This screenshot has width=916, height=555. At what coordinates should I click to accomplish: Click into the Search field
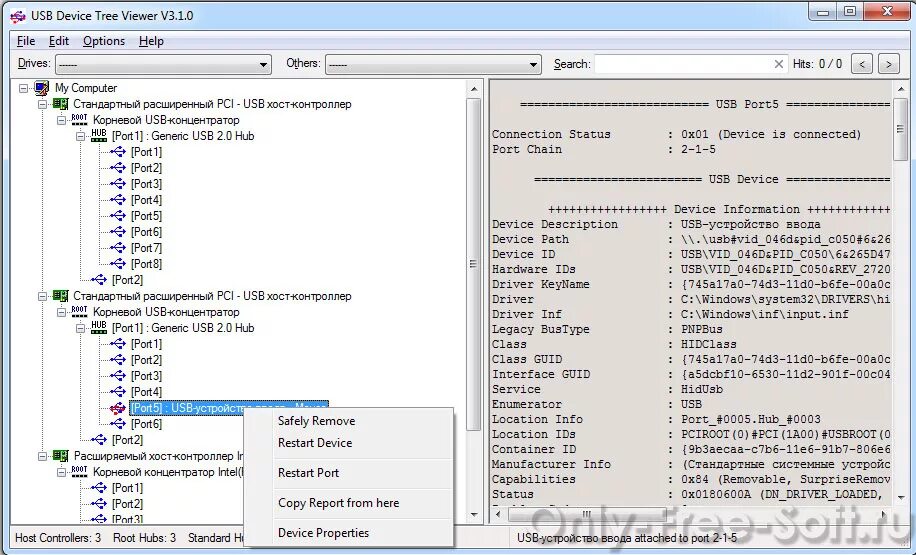pos(682,64)
